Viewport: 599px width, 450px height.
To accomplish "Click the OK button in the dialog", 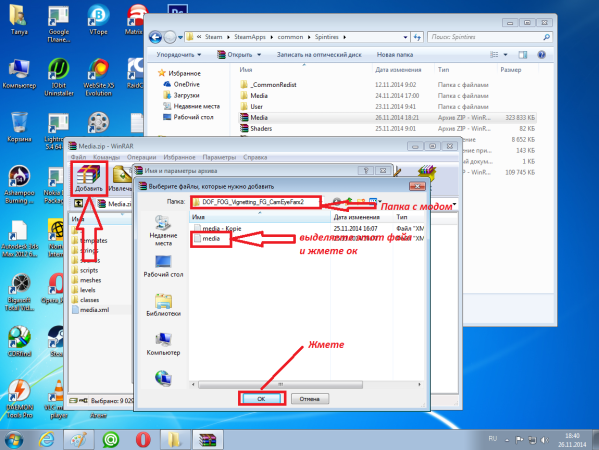I will click(x=261, y=399).
